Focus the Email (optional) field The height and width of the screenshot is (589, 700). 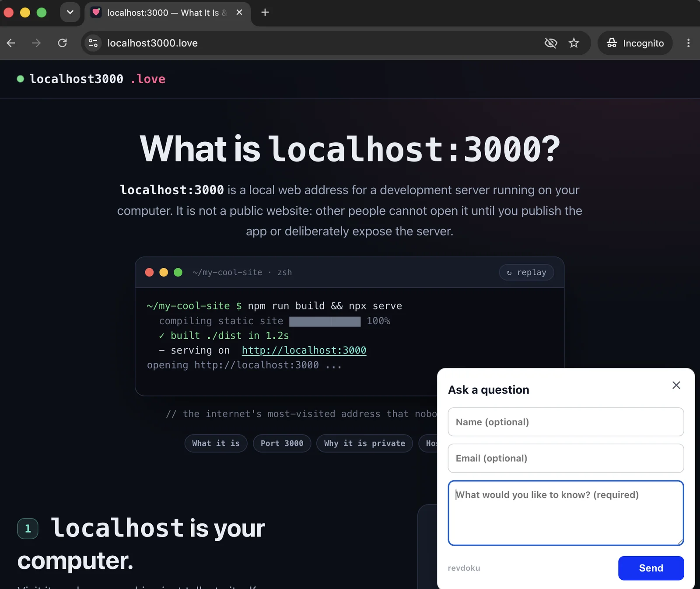click(566, 458)
